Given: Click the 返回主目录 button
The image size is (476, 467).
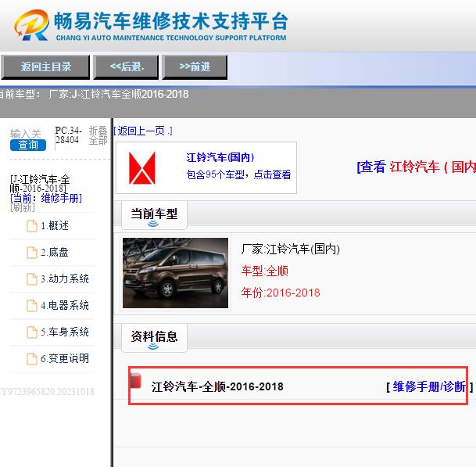Looking at the screenshot, I should (x=45, y=66).
